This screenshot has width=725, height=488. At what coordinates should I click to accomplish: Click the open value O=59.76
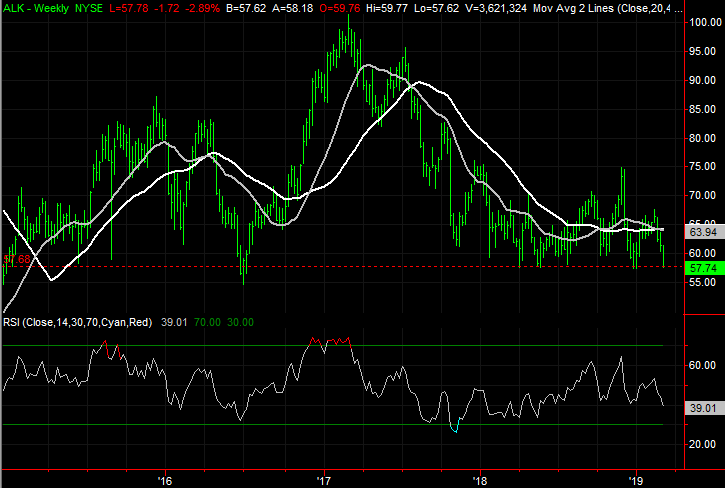pos(339,8)
